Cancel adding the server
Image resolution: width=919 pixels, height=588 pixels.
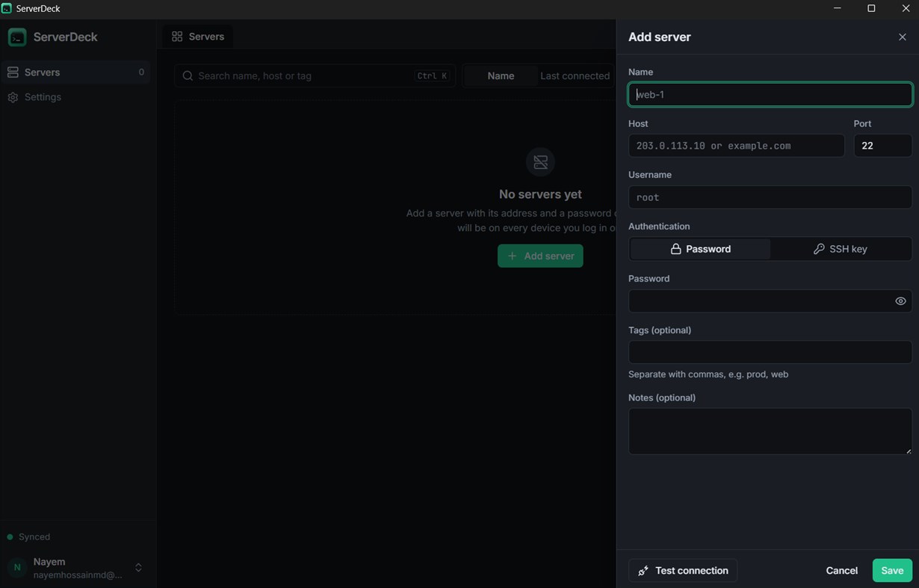pyautogui.click(x=841, y=570)
